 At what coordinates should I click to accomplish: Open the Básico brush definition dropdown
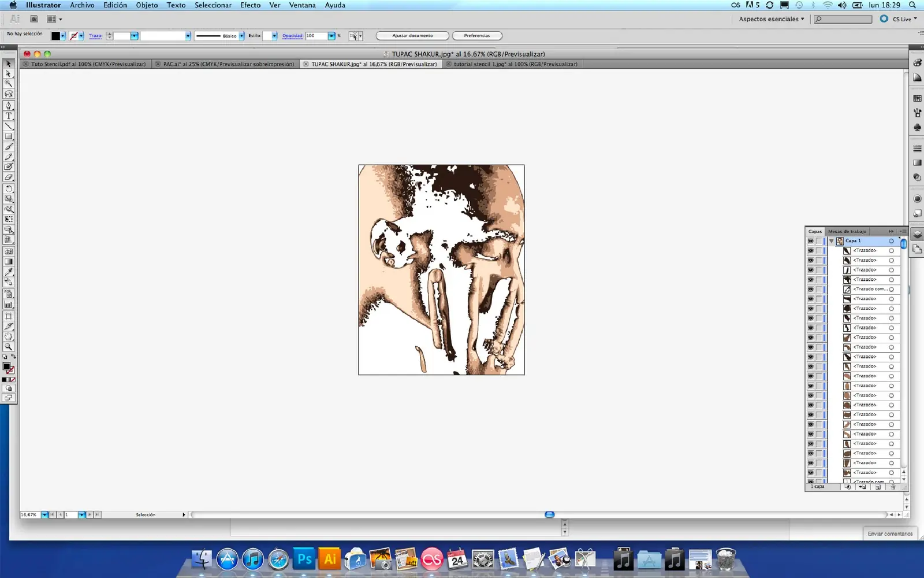click(241, 36)
